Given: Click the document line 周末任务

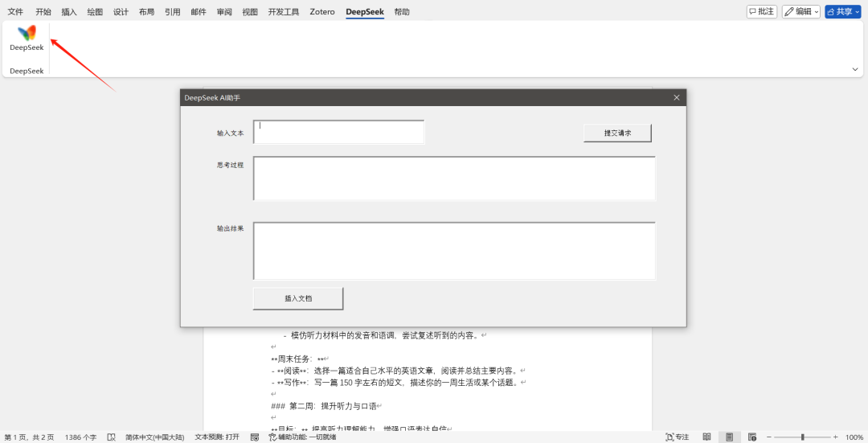Looking at the screenshot, I should pyautogui.click(x=300, y=359).
